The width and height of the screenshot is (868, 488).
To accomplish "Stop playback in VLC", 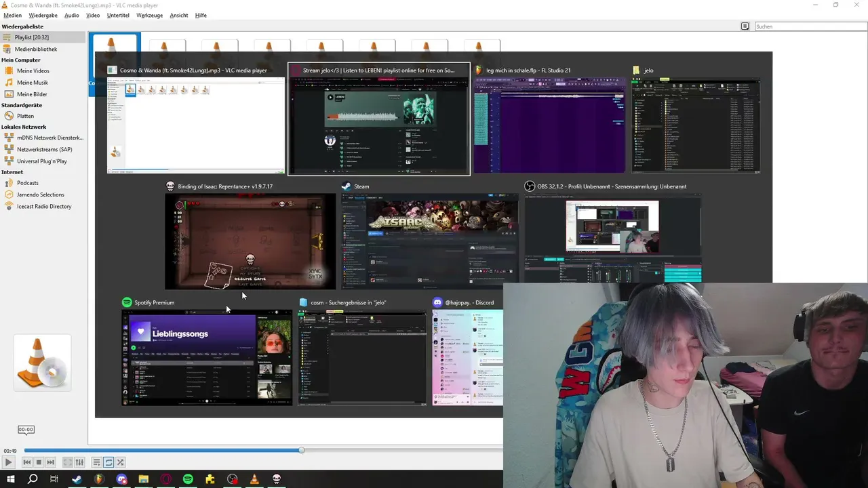I will tap(39, 462).
